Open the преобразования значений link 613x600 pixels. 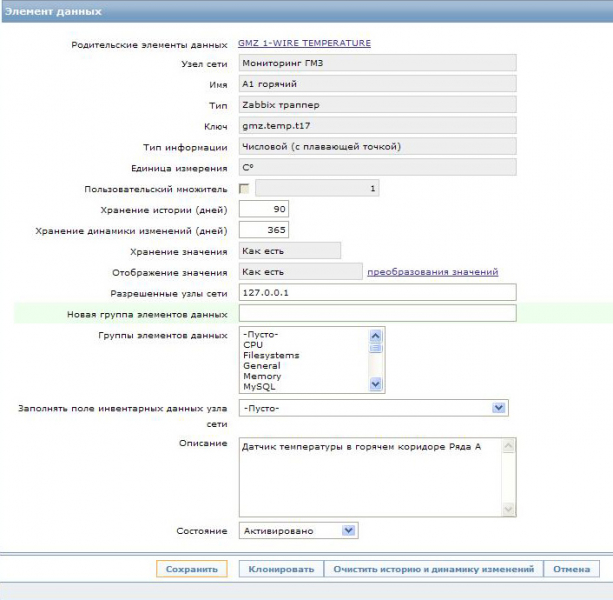(x=432, y=272)
